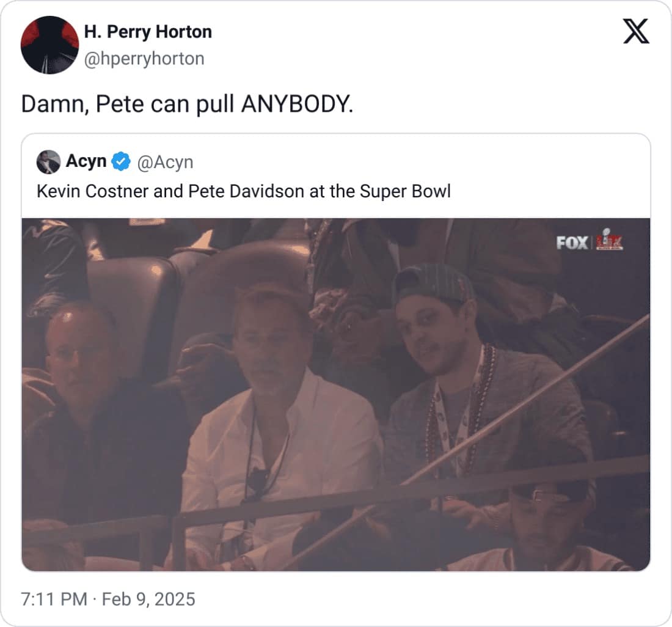Visit the @hperryhorton handle link
Image resolution: width=672 pixels, height=627 pixels.
[x=144, y=59]
